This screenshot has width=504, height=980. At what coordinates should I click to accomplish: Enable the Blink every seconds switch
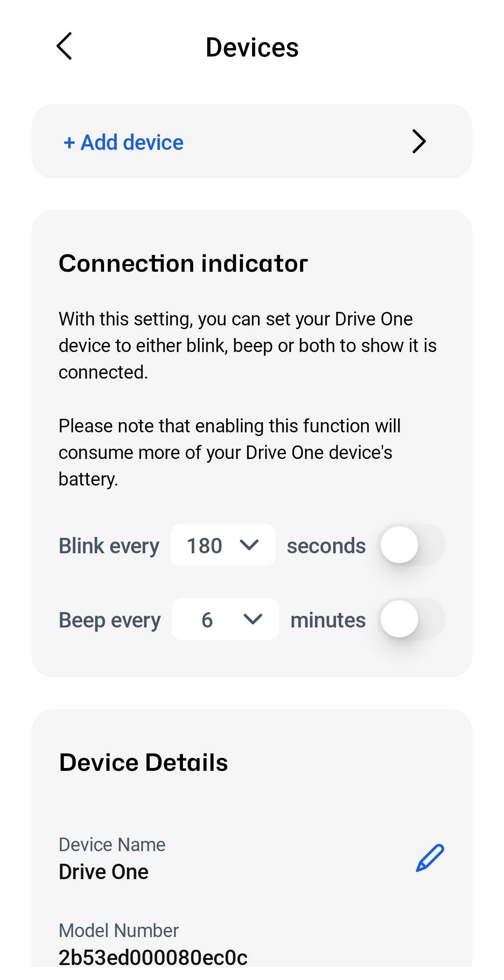[x=413, y=545]
